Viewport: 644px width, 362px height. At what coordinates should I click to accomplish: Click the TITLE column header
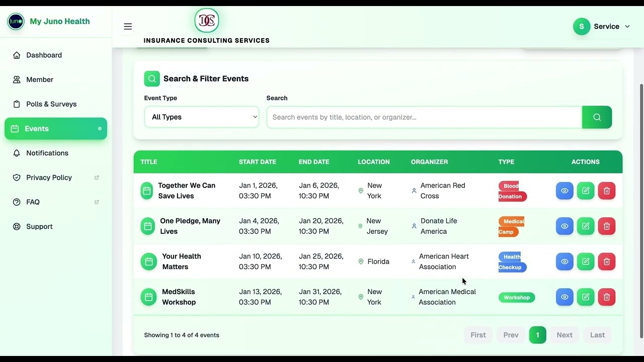(x=149, y=162)
